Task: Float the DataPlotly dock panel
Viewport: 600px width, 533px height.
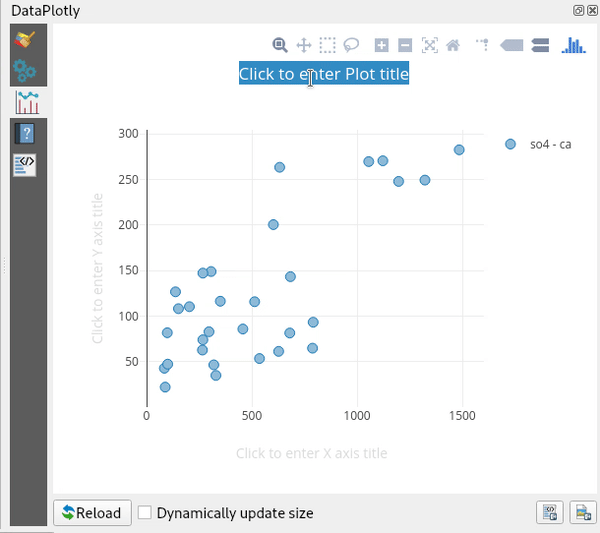Action: point(579,10)
